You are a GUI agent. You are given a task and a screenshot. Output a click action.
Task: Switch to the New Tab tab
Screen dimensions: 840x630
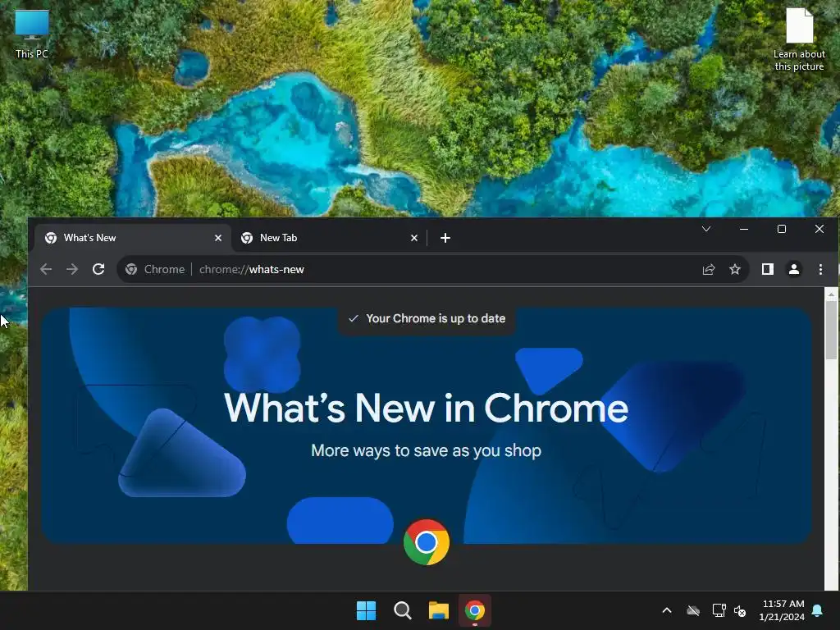tap(329, 238)
